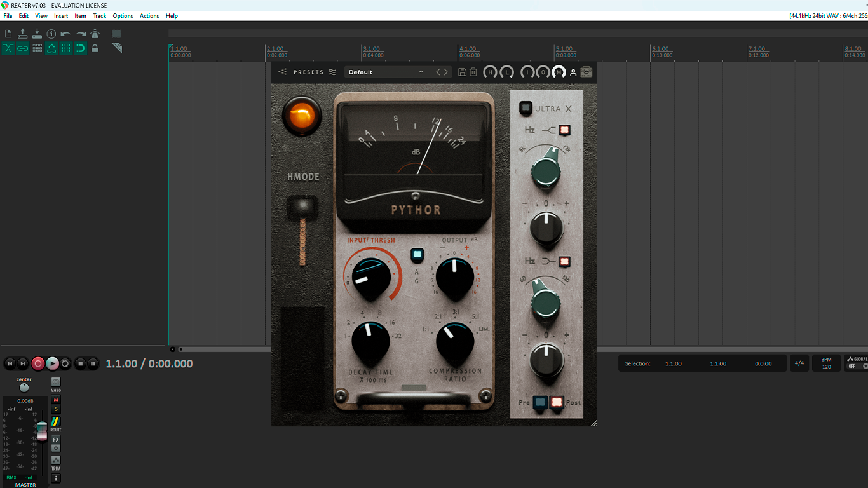Open the View menu
Screen dimensions: 868x488
tap(41, 16)
